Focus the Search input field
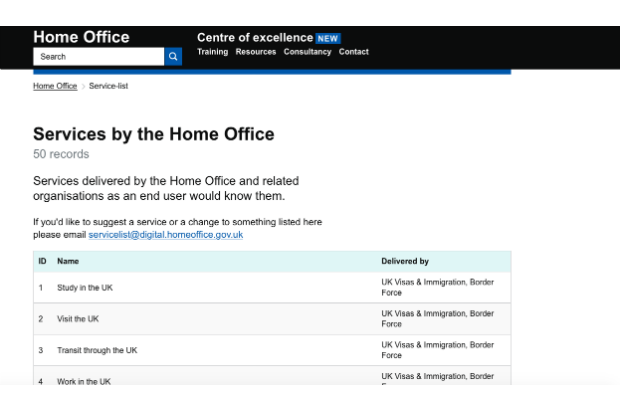 [98, 57]
